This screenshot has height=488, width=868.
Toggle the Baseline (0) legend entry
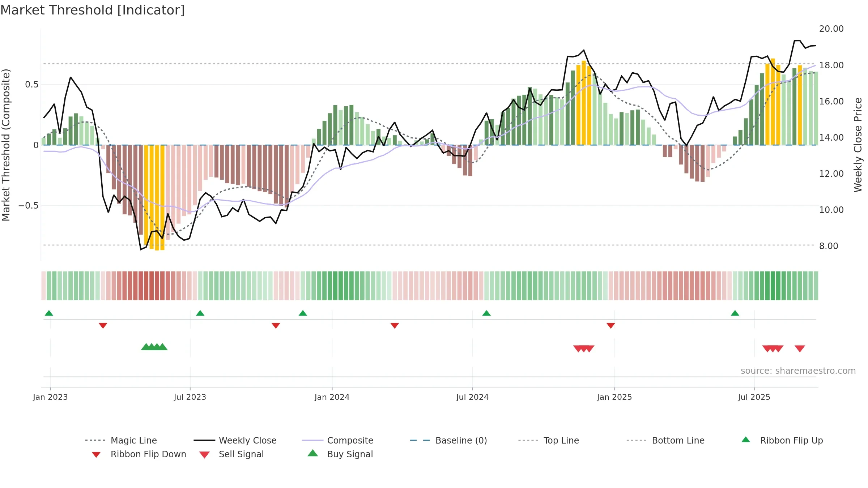[x=448, y=440]
